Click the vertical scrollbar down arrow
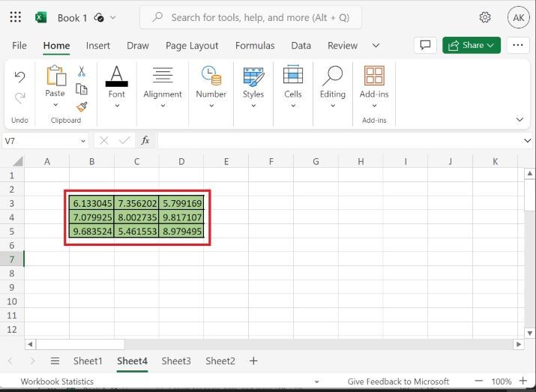The height and width of the screenshot is (392, 536). (529, 333)
